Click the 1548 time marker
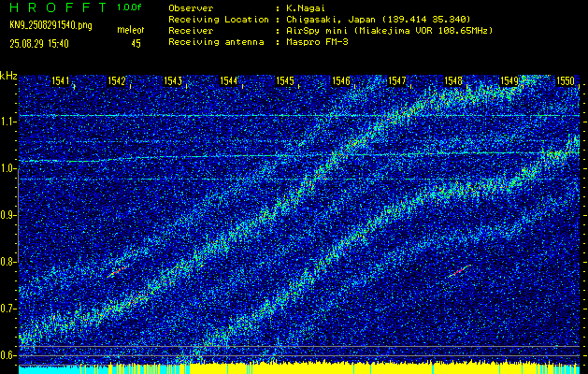Image resolution: width=588 pixels, height=374 pixels. tap(453, 80)
